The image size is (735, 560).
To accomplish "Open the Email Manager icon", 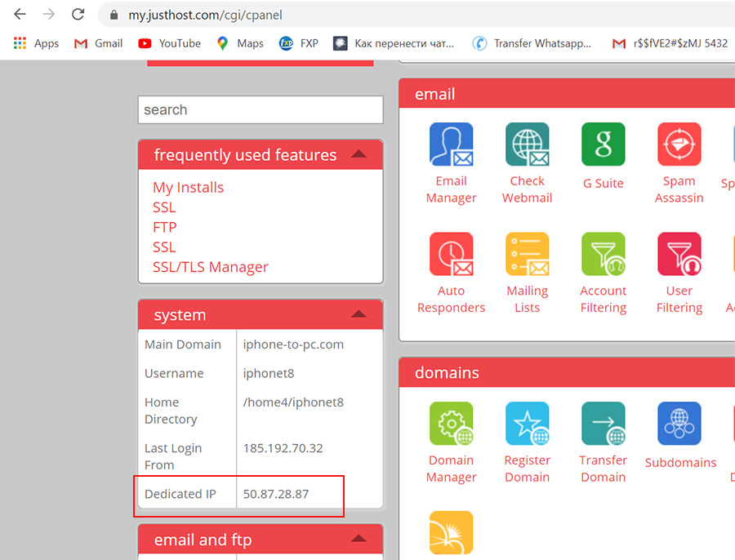I will [451, 144].
